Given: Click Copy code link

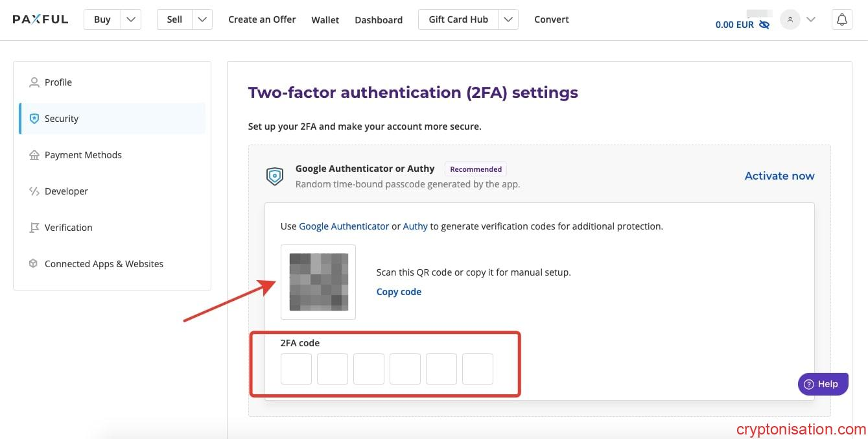Looking at the screenshot, I should (399, 292).
